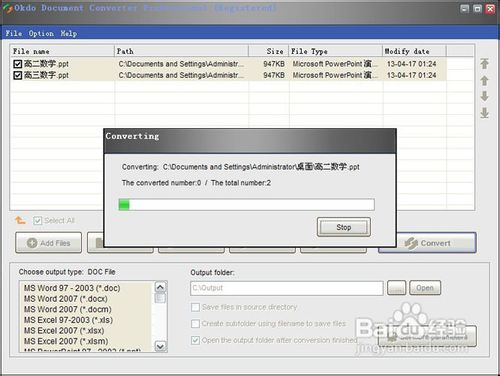Open the Help menu
The height and width of the screenshot is (376, 500).
point(69,33)
